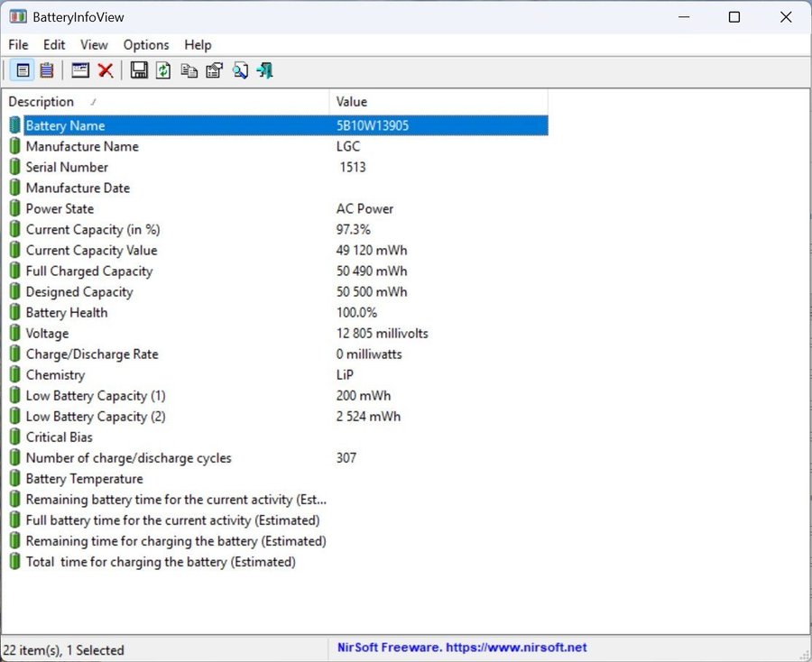Click the 12 805 millivolts value
Image resolution: width=812 pixels, height=662 pixels.
coord(383,333)
